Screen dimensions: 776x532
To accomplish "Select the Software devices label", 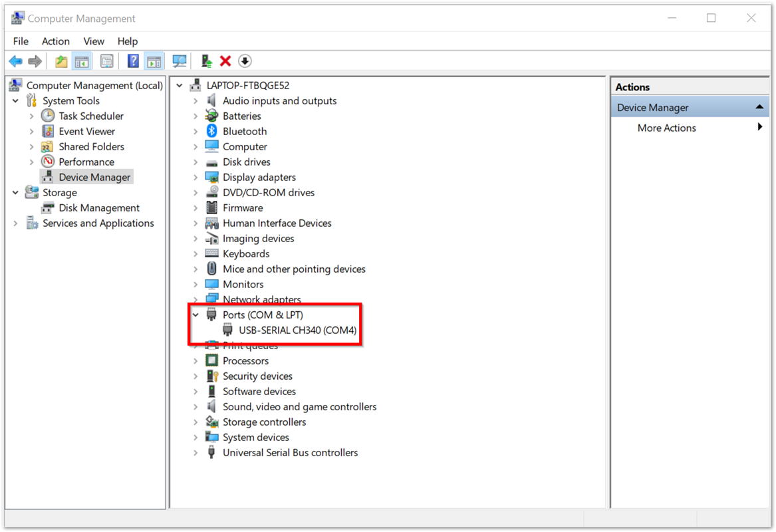I will pos(259,392).
